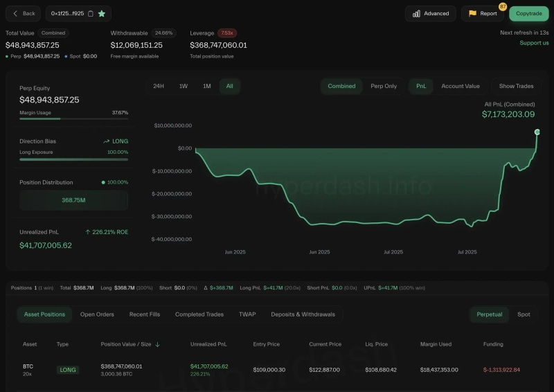The width and height of the screenshot is (554, 392).
Task: Click the Margin Usage progress bar
Action: pos(73,118)
